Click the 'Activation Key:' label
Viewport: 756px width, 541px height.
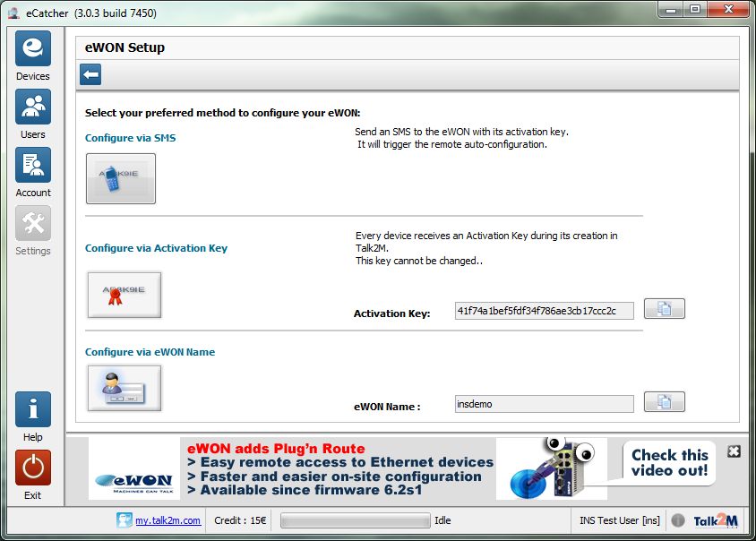point(392,313)
